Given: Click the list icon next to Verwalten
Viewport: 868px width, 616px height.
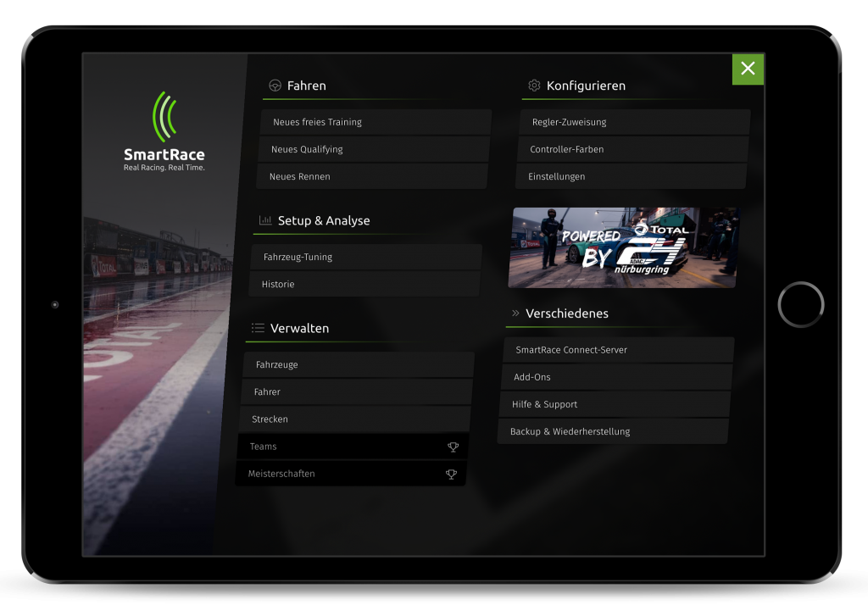Looking at the screenshot, I should click(258, 328).
